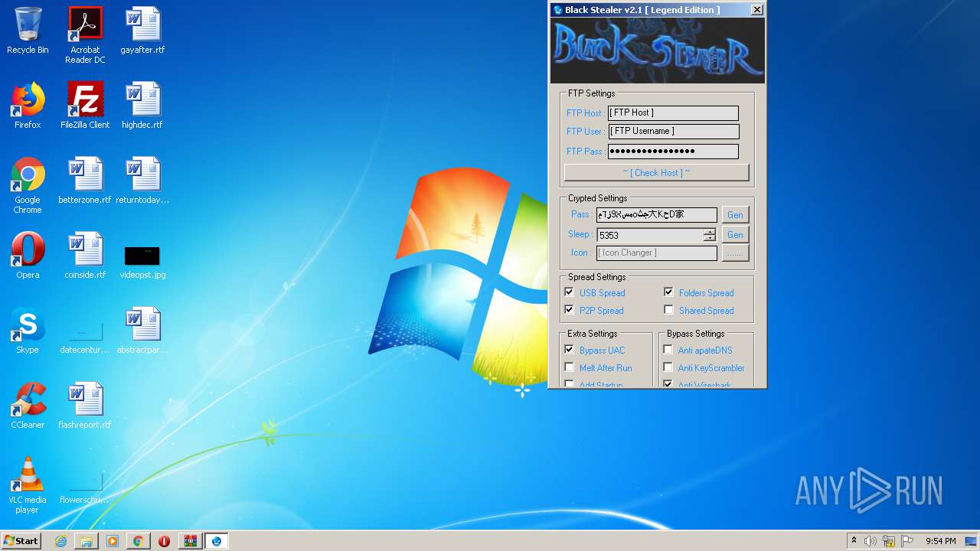Toggle the Anti apateDNS checkbox
Viewport: 980px width, 551px height.
[668, 350]
